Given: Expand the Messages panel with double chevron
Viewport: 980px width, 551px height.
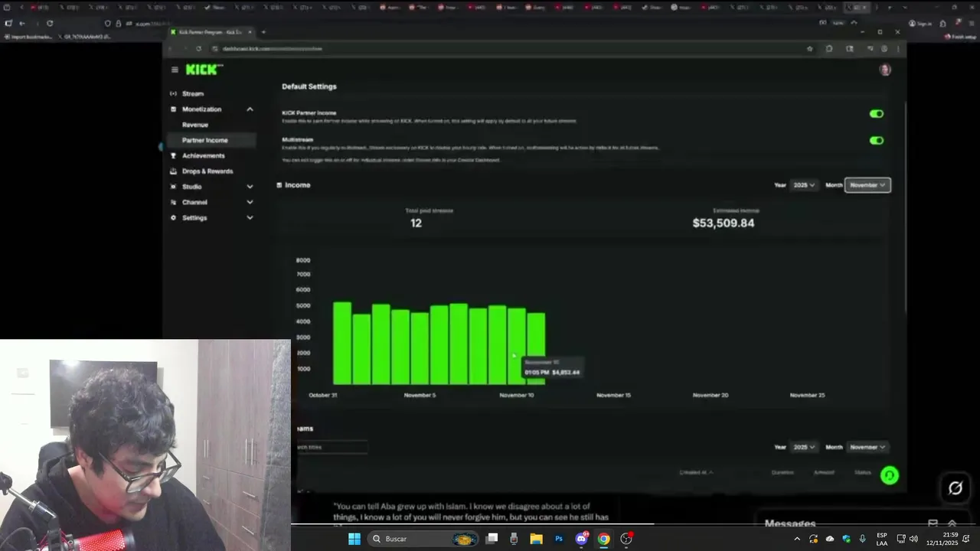Looking at the screenshot, I should point(952,524).
